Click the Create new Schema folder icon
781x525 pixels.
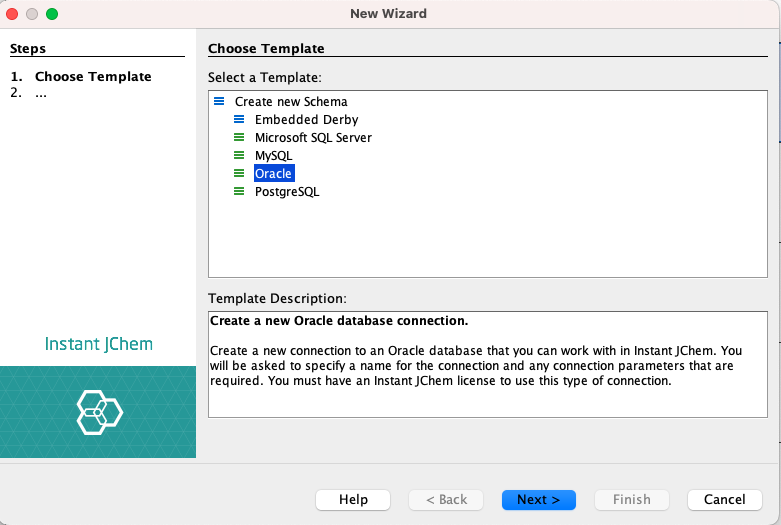[x=219, y=101]
